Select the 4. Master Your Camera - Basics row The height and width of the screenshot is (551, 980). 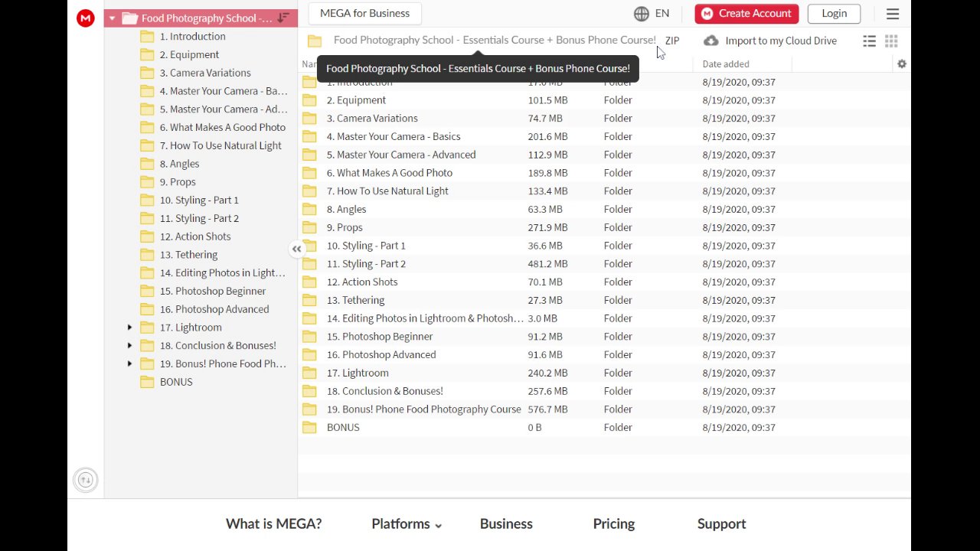(x=604, y=137)
